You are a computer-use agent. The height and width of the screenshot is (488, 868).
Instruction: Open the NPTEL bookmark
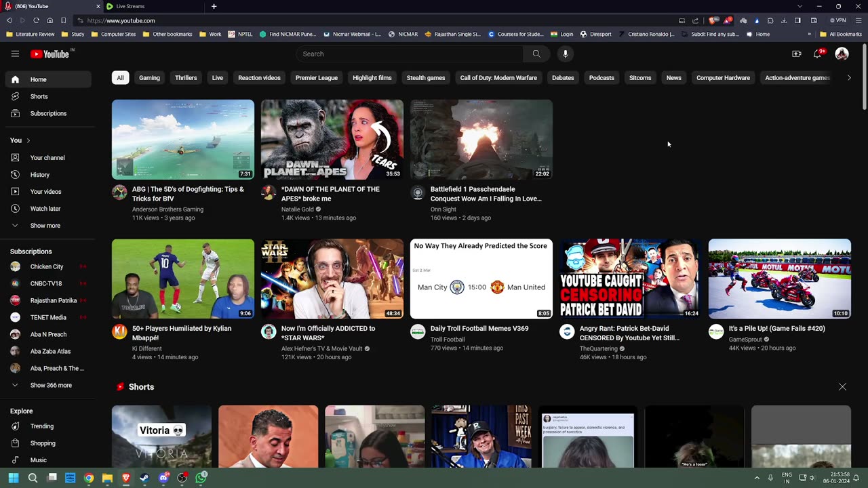click(241, 34)
